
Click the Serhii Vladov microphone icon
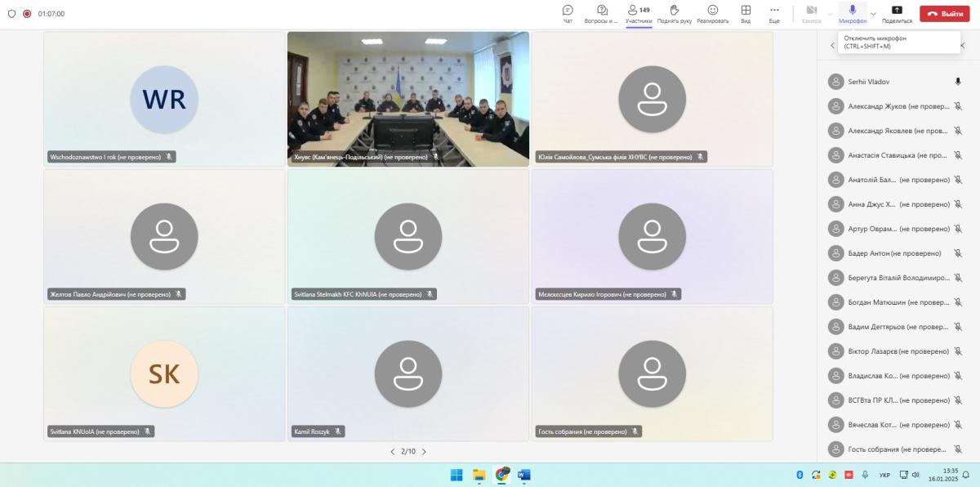pyautogui.click(x=958, y=82)
